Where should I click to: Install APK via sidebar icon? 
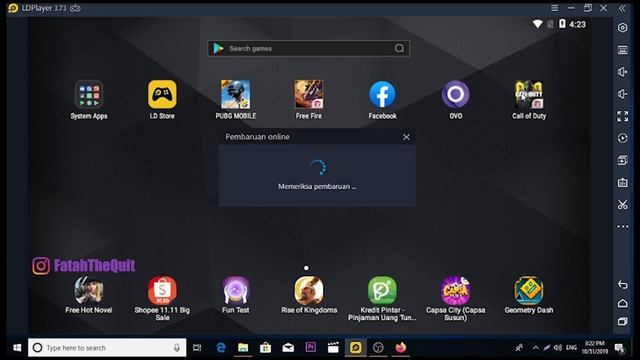[622, 182]
